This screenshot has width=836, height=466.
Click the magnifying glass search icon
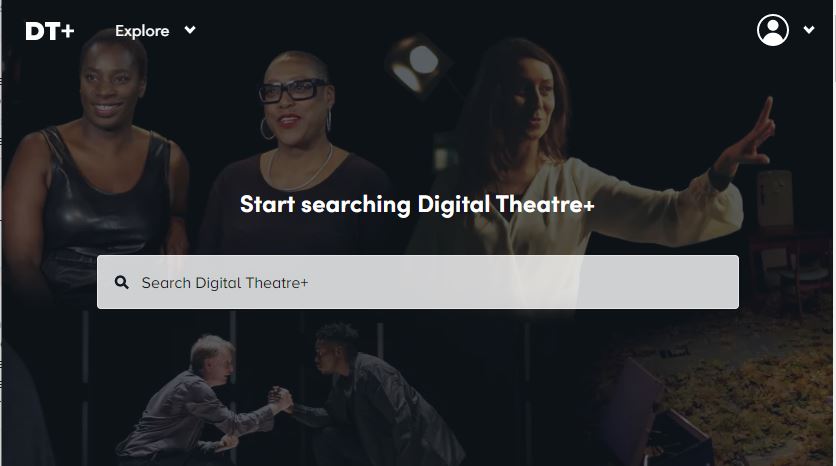122,282
